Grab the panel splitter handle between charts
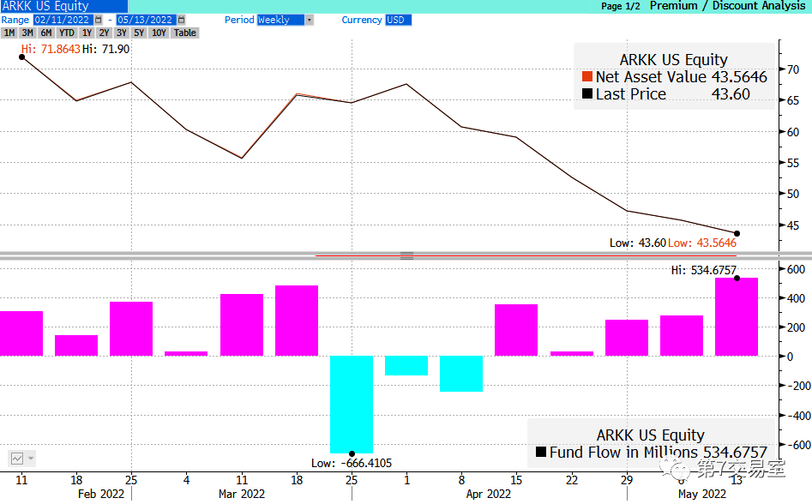 (x=406, y=255)
